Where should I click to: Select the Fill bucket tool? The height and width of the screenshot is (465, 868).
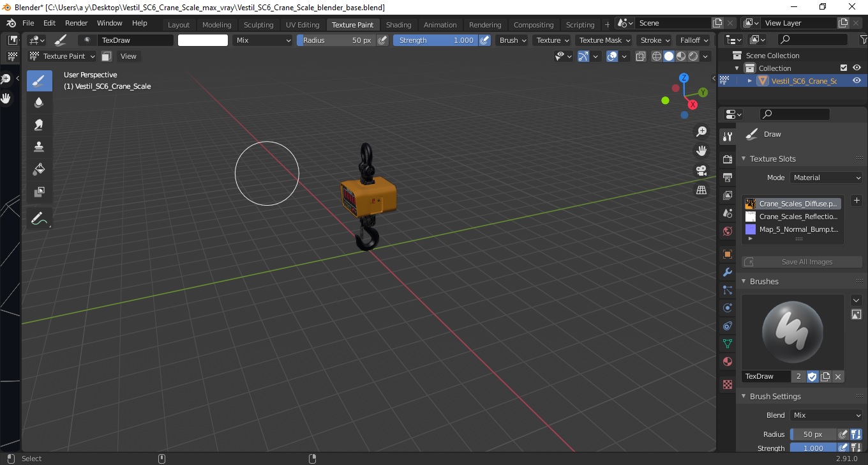pyautogui.click(x=39, y=169)
